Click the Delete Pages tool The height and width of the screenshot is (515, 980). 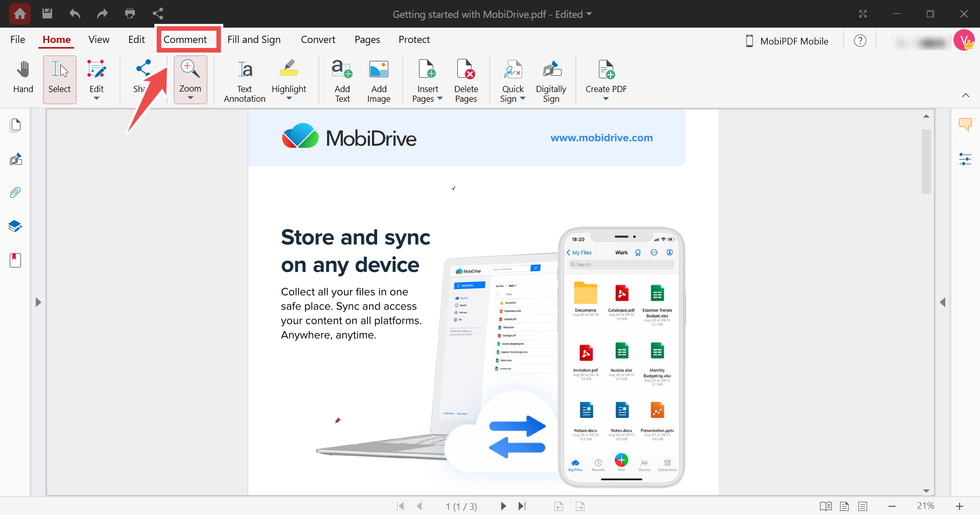click(465, 79)
